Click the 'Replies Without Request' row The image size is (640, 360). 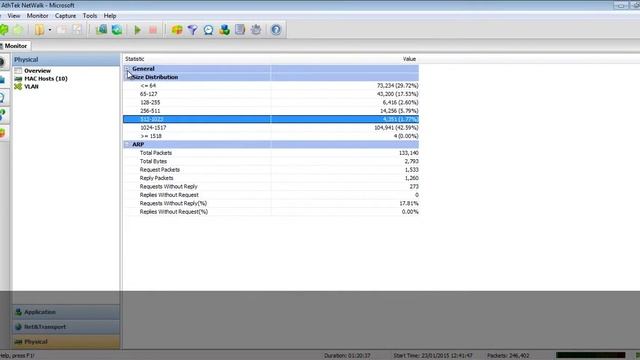[271, 195]
